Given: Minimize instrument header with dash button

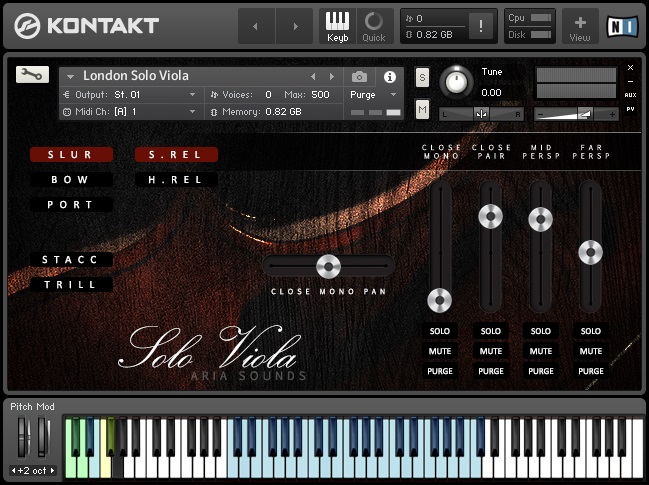Looking at the screenshot, I should tap(630, 82).
